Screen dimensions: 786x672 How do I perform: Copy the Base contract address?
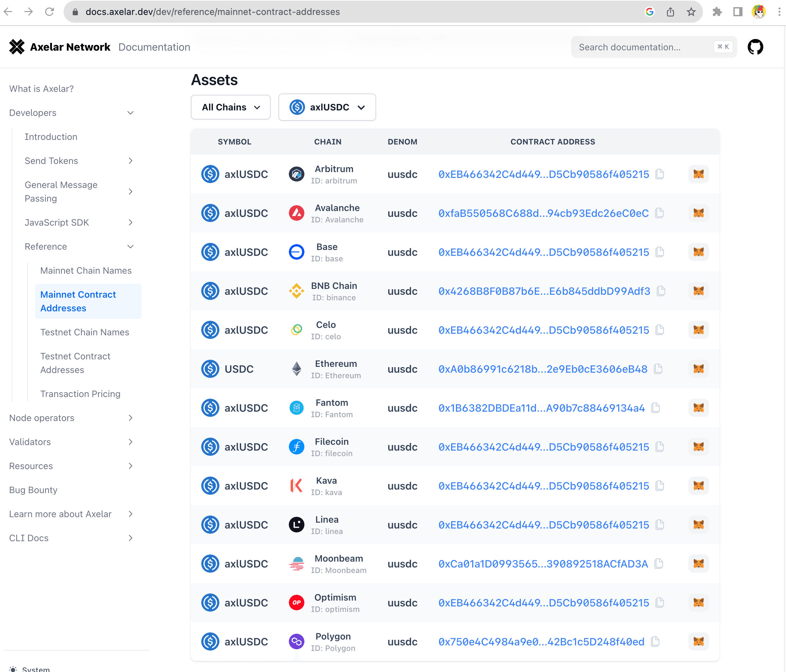click(x=660, y=252)
